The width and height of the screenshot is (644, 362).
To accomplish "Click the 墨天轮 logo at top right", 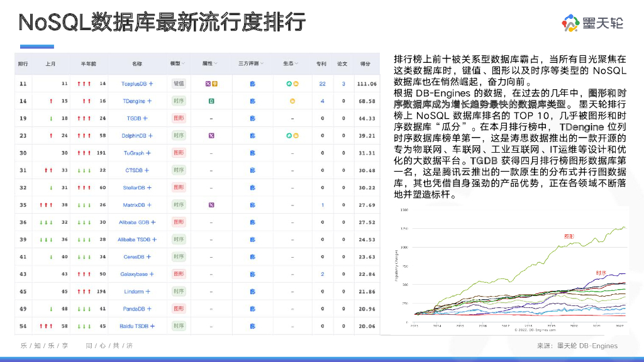I will point(592,23).
